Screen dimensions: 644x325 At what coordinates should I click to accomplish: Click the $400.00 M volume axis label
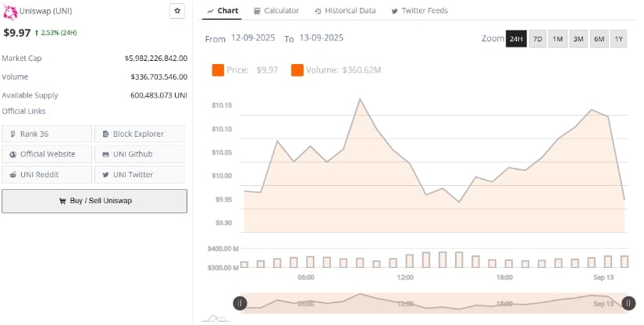(223, 248)
